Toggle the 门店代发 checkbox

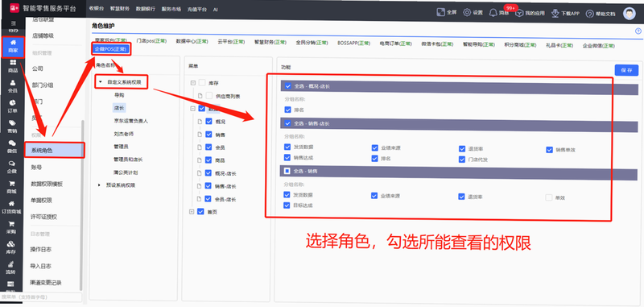point(462,160)
